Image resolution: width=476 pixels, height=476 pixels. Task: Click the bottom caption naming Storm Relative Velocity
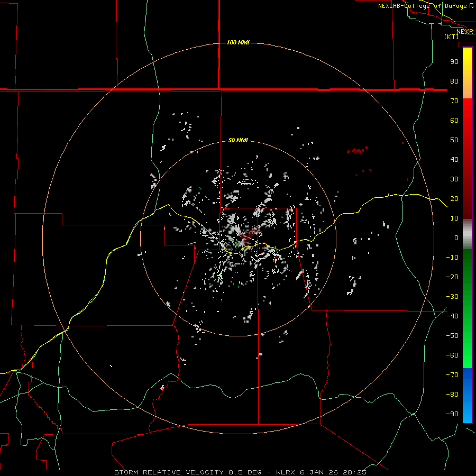240,472
